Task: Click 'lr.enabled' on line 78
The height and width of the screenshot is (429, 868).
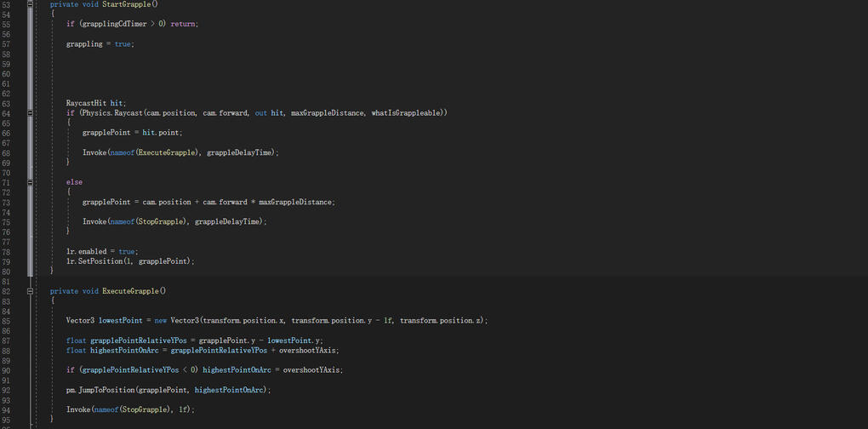Action: coord(88,252)
